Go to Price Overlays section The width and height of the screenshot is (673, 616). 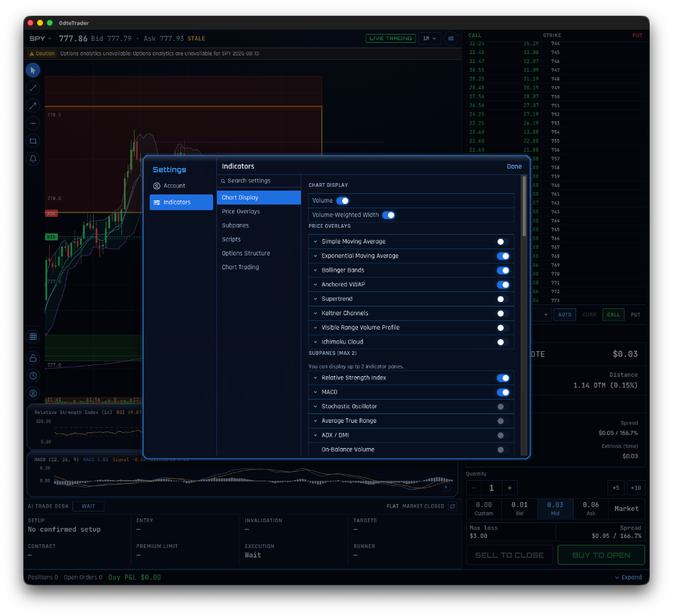click(x=259, y=211)
